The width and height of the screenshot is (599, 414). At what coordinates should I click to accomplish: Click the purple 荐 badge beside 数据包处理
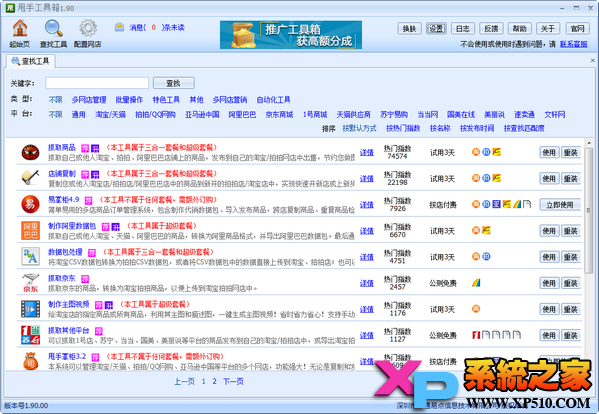92,253
